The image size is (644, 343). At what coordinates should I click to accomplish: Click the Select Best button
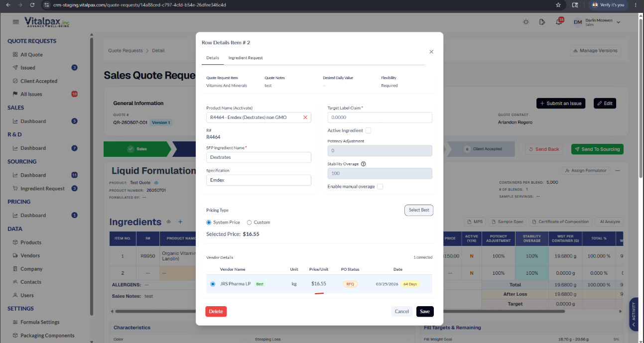click(x=419, y=210)
